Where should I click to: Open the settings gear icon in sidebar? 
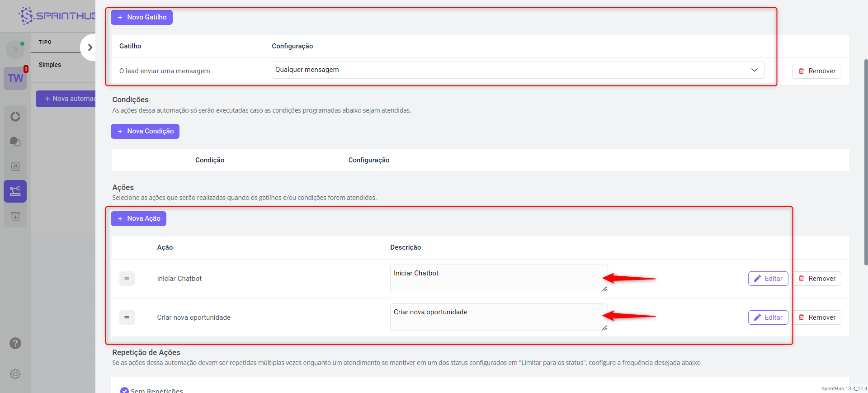point(15,374)
